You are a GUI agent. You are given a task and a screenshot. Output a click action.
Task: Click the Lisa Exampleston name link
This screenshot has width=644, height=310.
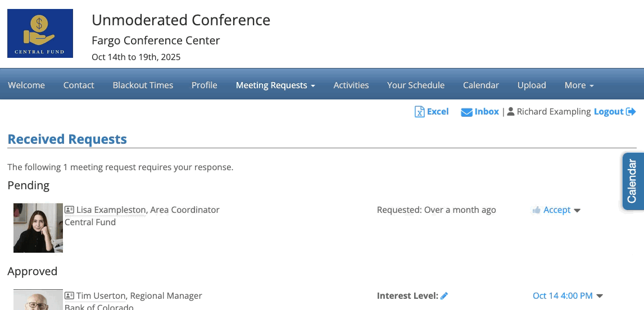click(111, 210)
